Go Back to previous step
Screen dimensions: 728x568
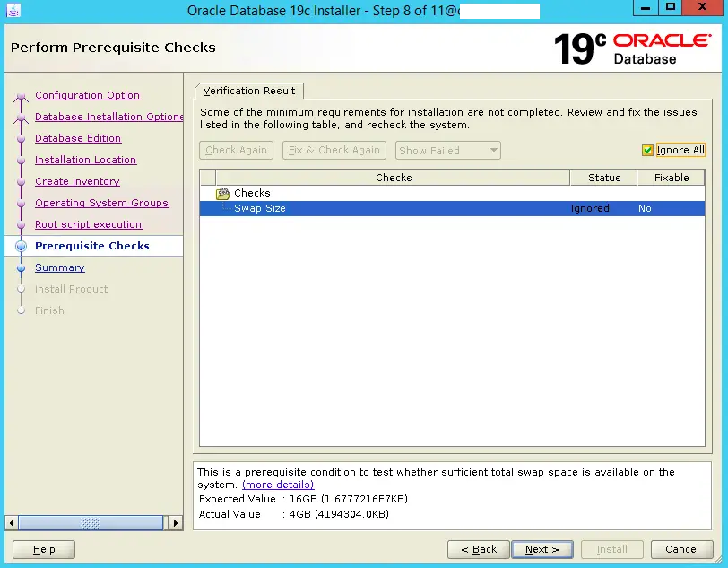point(479,549)
